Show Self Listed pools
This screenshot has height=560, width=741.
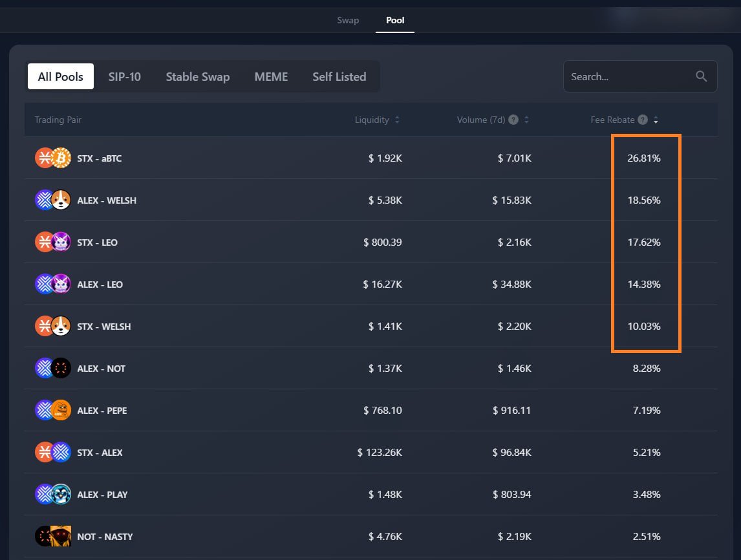(x=339, y=76)
